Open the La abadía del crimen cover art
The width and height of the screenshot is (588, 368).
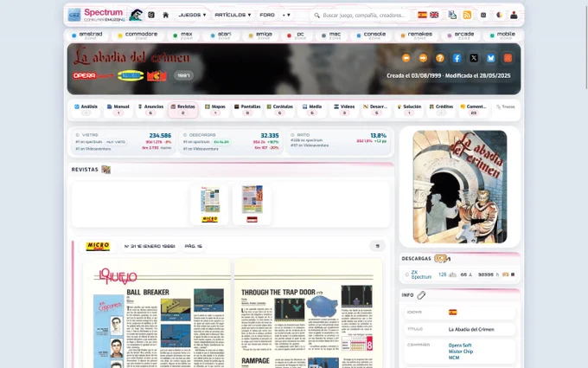[x=460, y=187]
